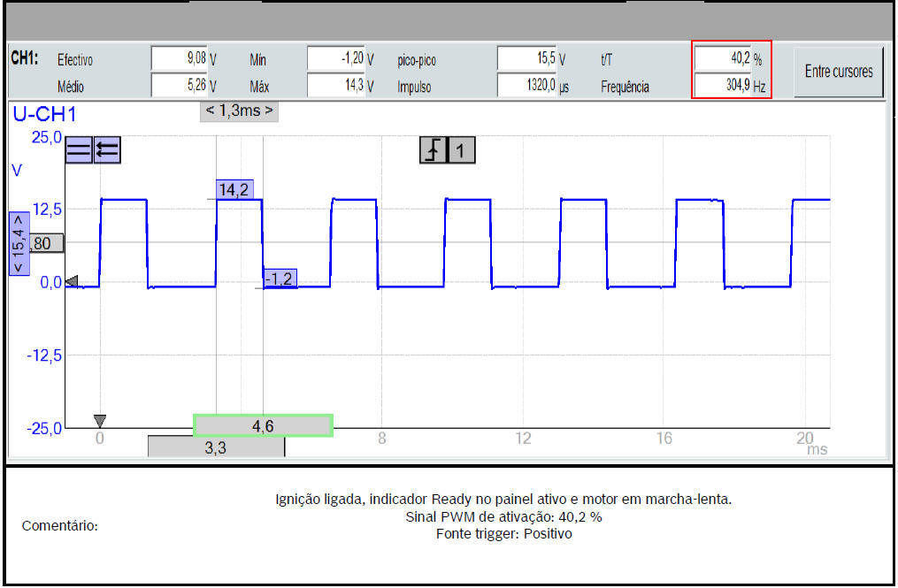898x588 pixels.
Task: Click the trigger channel 1 box
Action: [461, 151]
